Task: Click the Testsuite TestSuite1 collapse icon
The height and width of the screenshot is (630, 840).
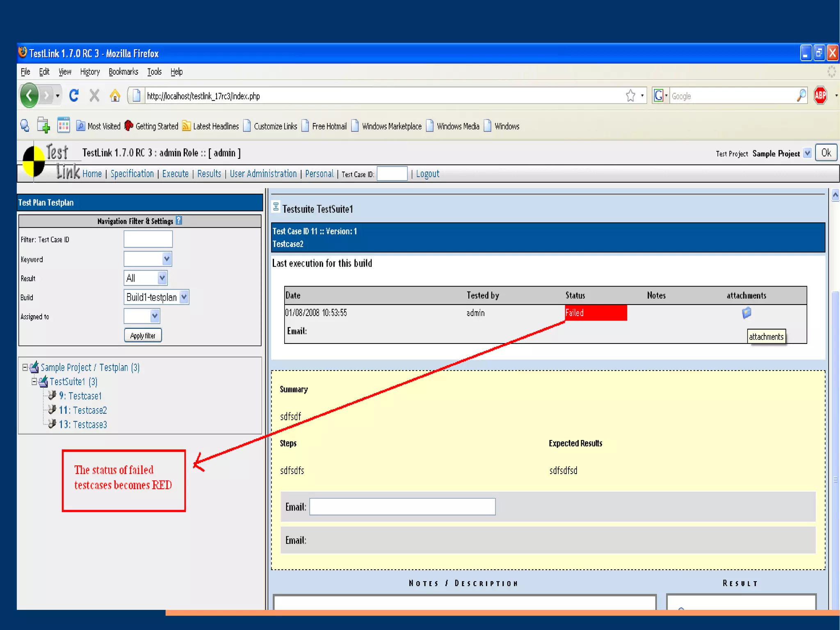Action: pyautogui.click(x=276, y=206)
